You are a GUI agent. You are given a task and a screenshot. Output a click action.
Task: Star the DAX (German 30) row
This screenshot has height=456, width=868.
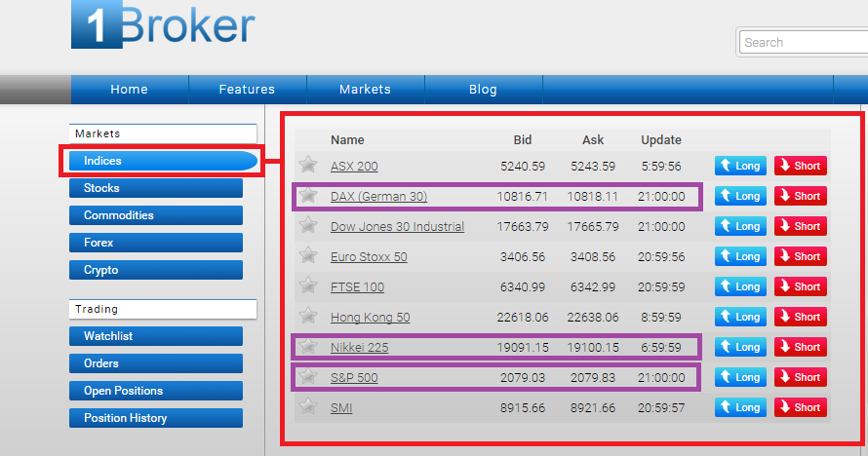tap(308, 195)
